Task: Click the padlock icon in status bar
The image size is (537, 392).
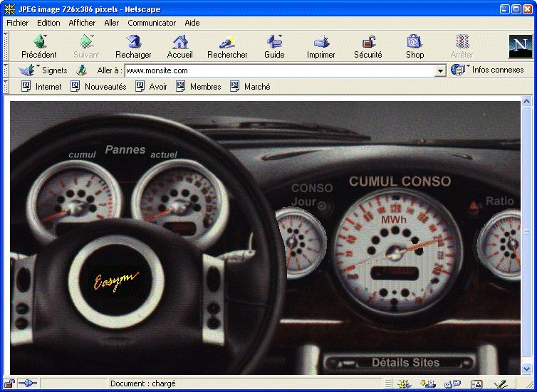Action: [x=9, y=383]
